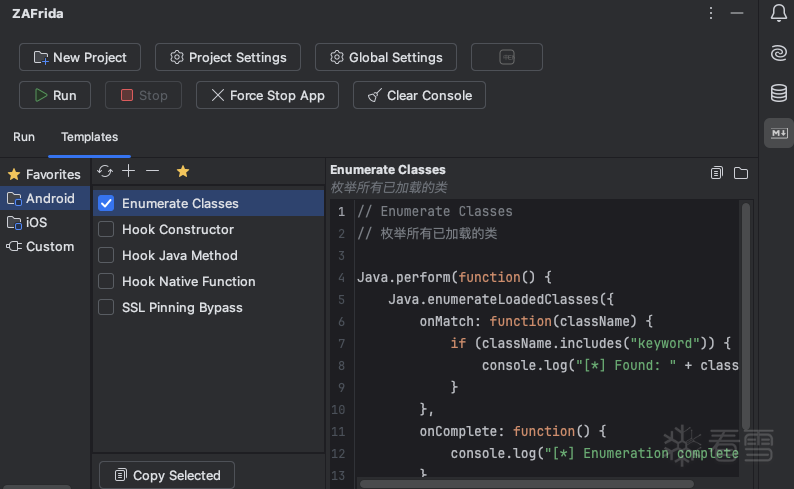Click the remove template minus icon
Image resolution: width=794 pixels, height=489 pixels.
[152, 172]
